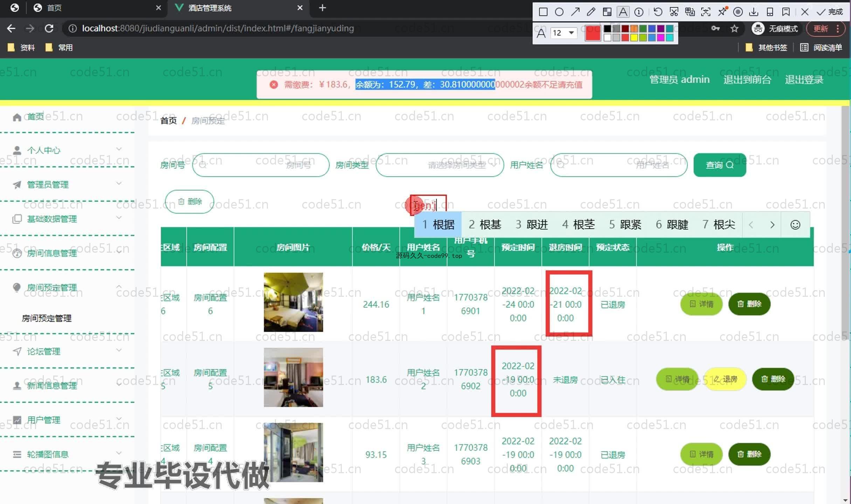
Task: Pin the screenshot to screen
Action: [x=722, y=12]
